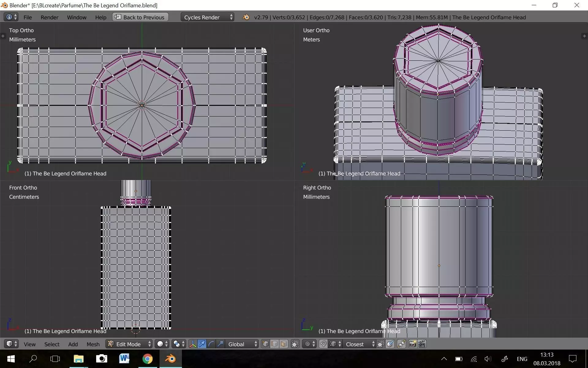Enable the scale manipulator icon
Image resolution: width=588 pixels, height=368 pixels.
221,344
